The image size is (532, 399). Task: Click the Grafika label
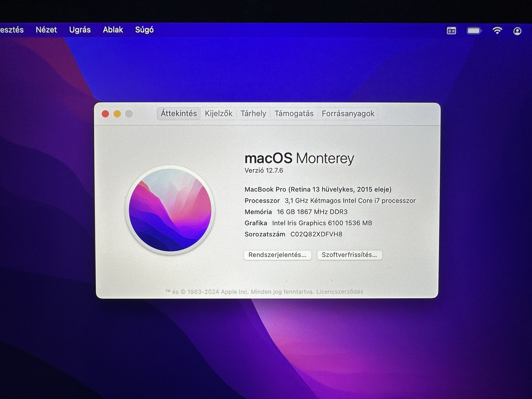(256, 223)
